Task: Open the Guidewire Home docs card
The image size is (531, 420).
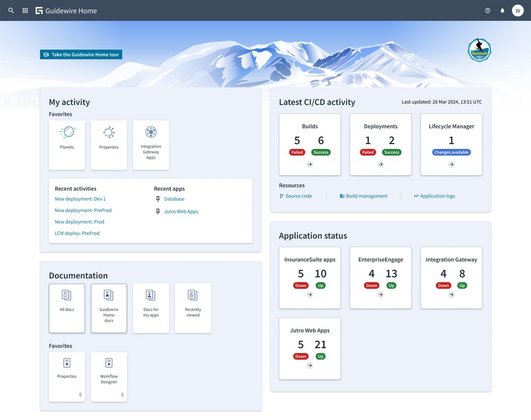Action: [x=109, y=308]
